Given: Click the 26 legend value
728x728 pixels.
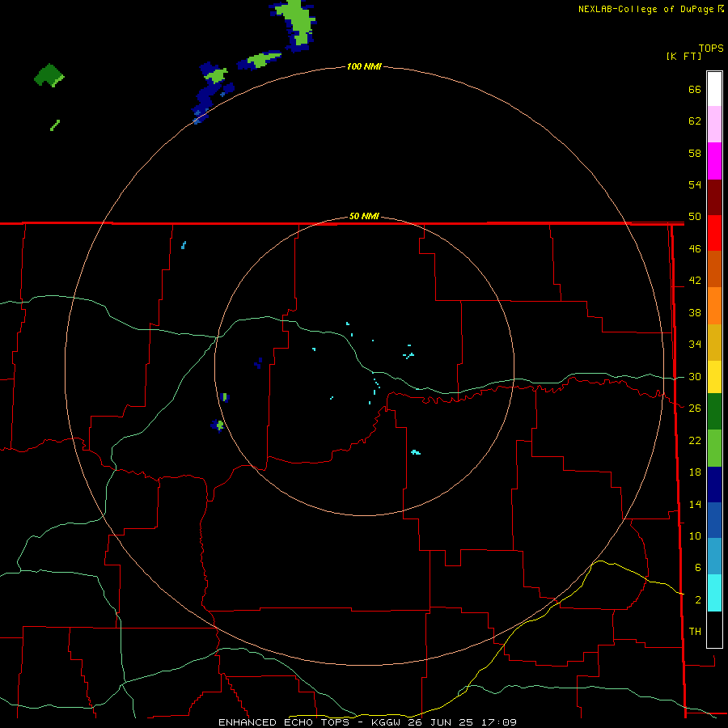Looking at the screenshot, I should click(695, 408).
